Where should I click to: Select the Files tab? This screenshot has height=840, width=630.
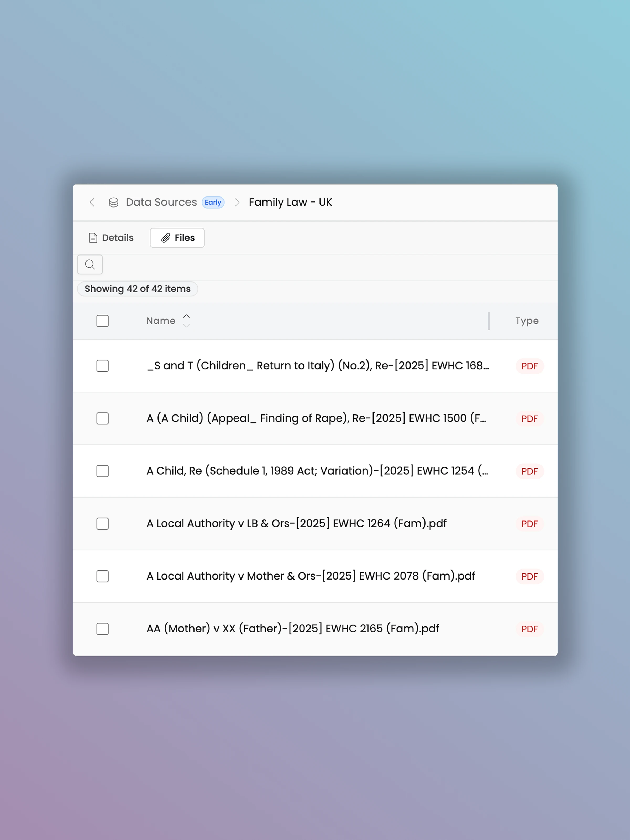click(177, 238)
